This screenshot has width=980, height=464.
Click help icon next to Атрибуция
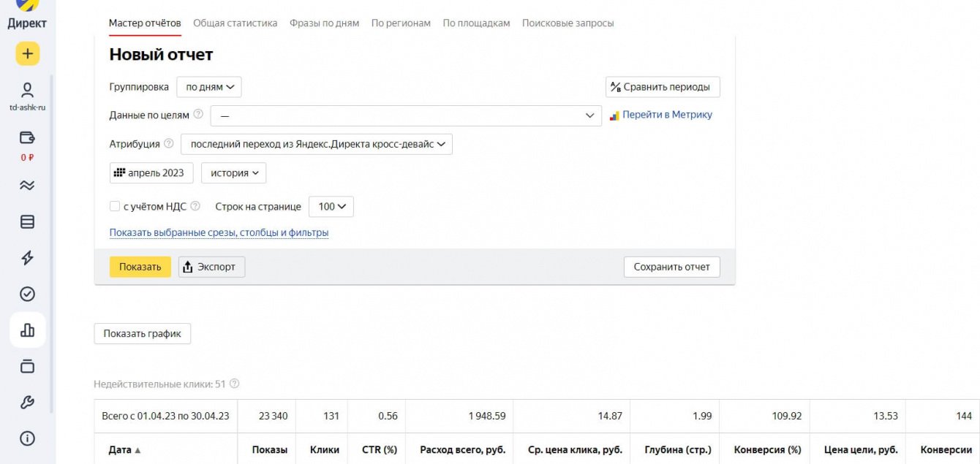click(x=169, y=144)
